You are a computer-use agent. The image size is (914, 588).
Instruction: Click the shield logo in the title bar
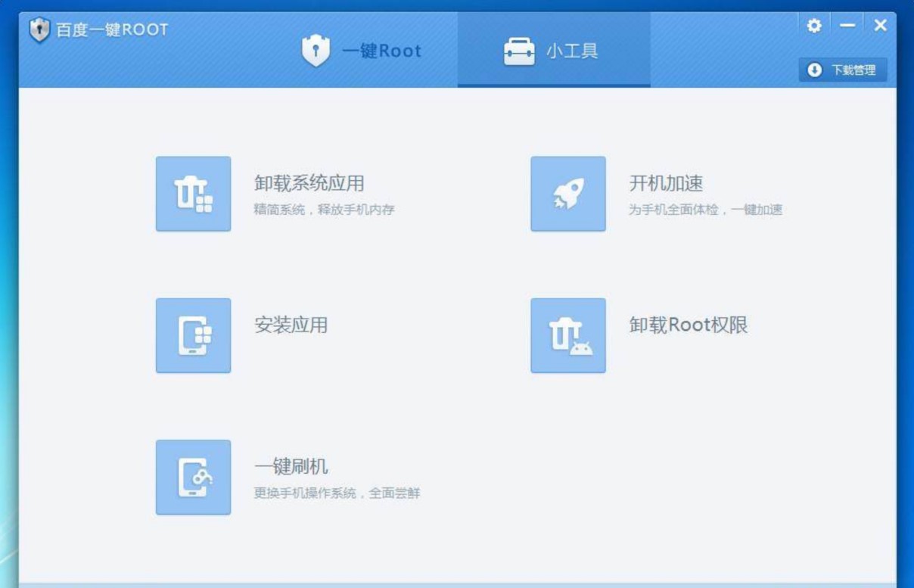coord(39,24)
